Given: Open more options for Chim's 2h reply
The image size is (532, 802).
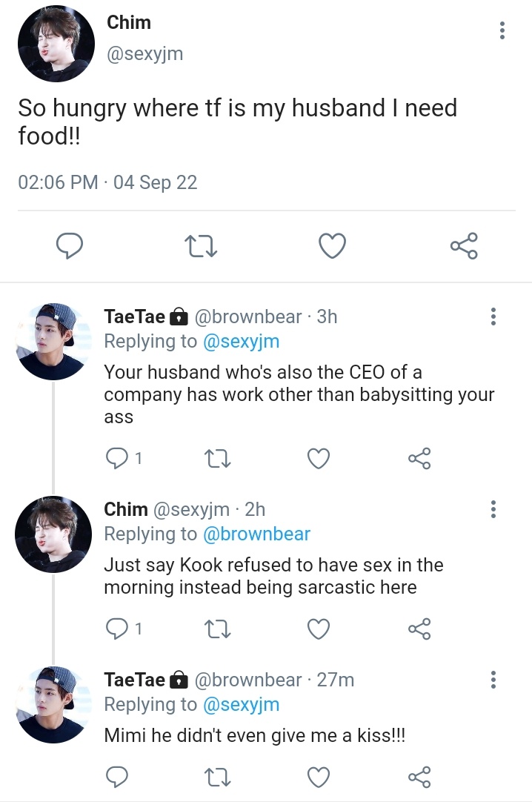Looking at the screenshot, I should click(x=493, y=509).
